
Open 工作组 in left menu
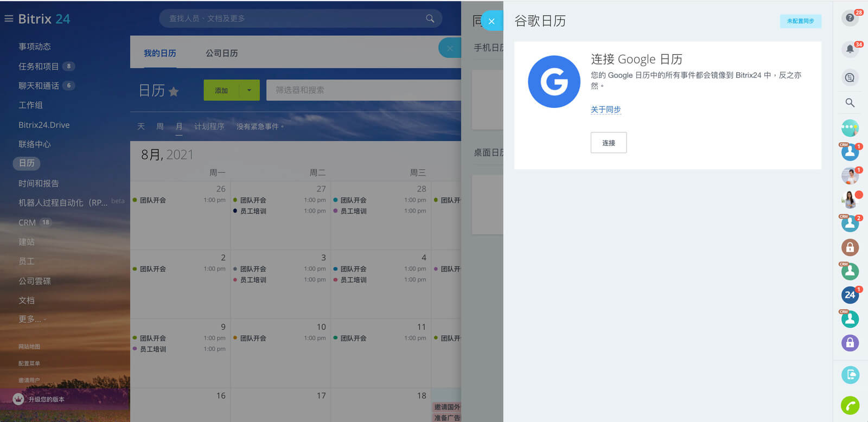30,105
